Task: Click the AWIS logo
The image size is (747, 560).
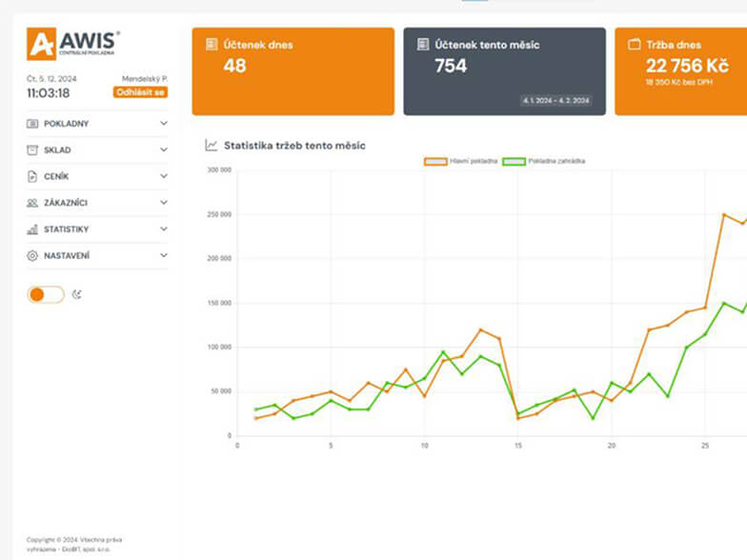Action: tap(72, 44)
